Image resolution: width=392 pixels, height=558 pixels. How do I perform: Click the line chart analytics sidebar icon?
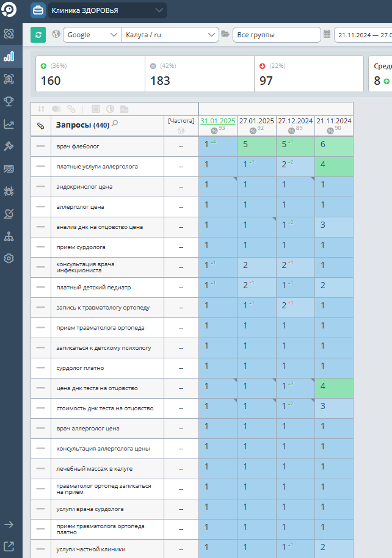(x=9, y=124)
